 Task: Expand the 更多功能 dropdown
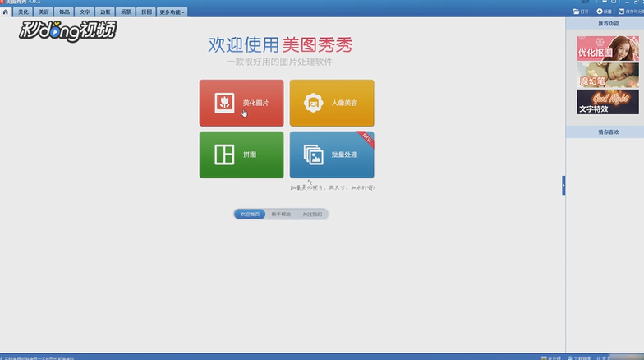pyautogui.click(x=172, y=12)
